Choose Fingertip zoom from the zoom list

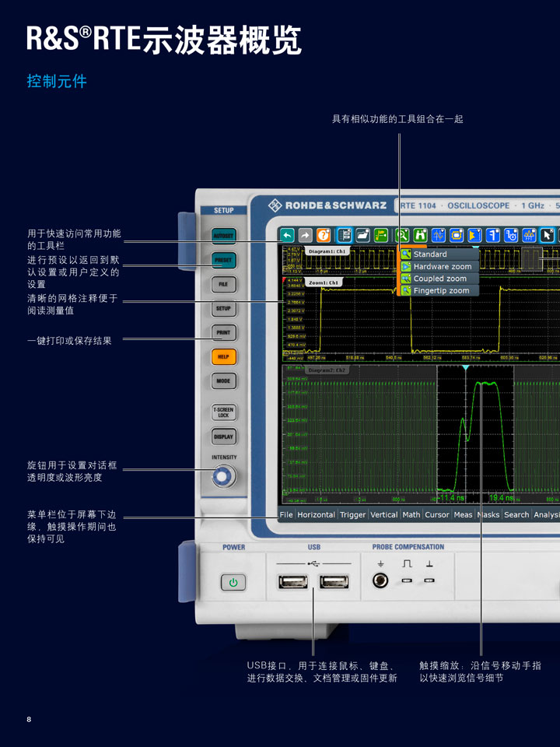click(439, 290)
